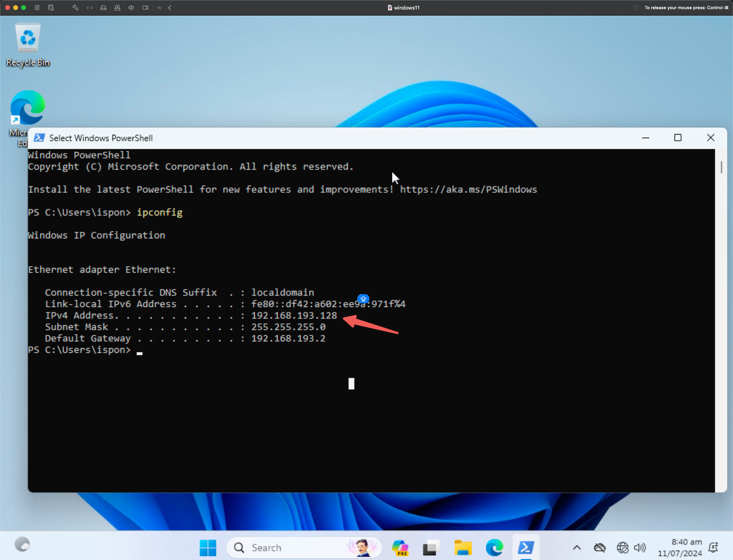Click the widgets icon at taskbar left
Viewport: 733px width, 560px height.
[x=22, y=544]
